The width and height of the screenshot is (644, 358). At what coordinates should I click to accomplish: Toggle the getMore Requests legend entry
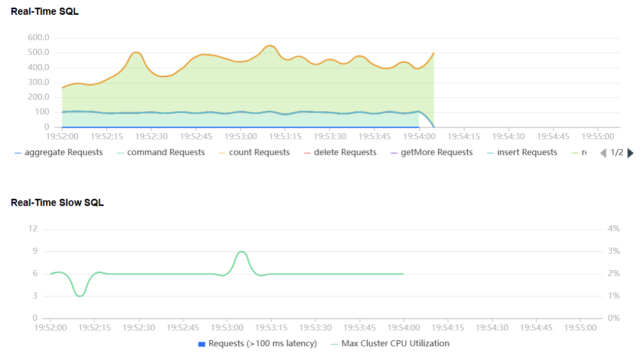[431, 153]
